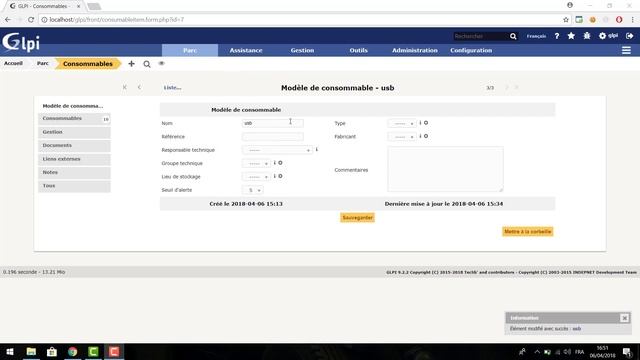This screenshot has width=640, height=360.
Task: Click the info icon next to Type
Action: [x=420, y=123]
